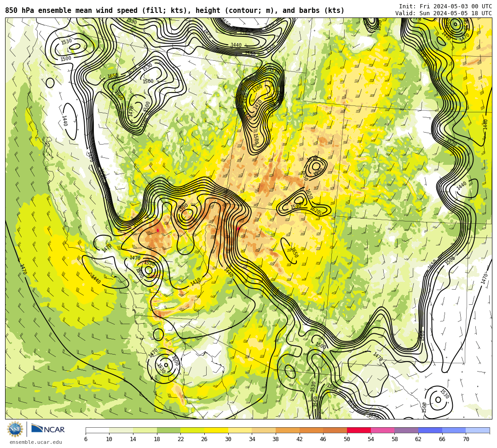This screenshot has height=448, width=497.
Task: Pick the periwinkle 66–70 kts swatch
Action: tap(454, 430)
